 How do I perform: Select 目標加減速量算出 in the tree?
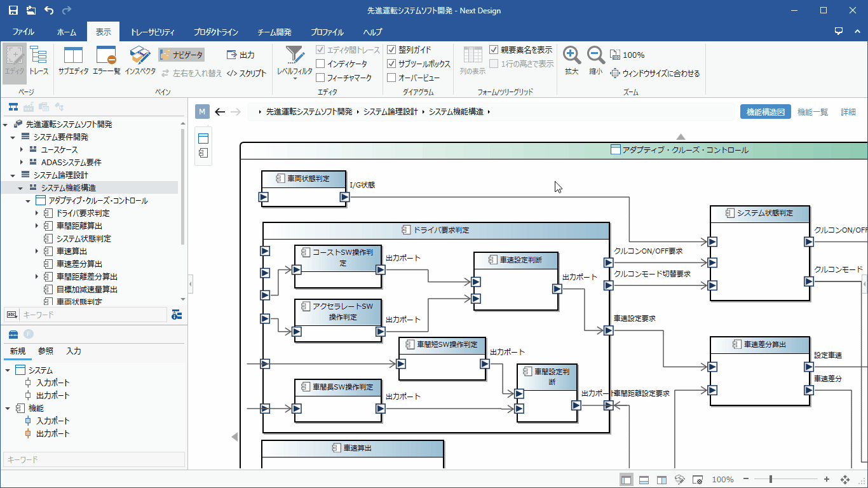(87, 290)
